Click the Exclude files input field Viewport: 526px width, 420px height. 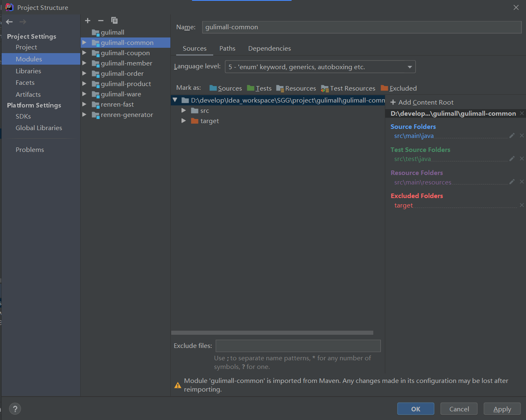pyautogui.click(x=298, y=346)
